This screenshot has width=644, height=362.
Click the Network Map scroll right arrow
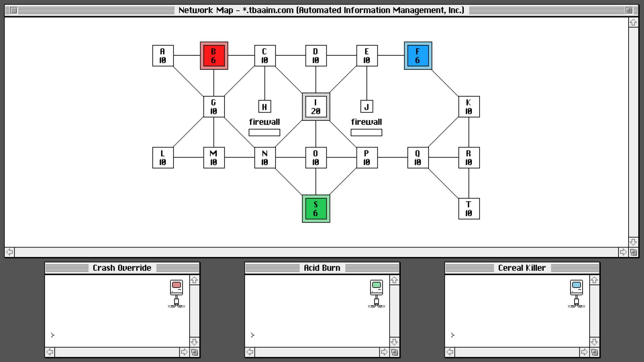pos(623,252)
